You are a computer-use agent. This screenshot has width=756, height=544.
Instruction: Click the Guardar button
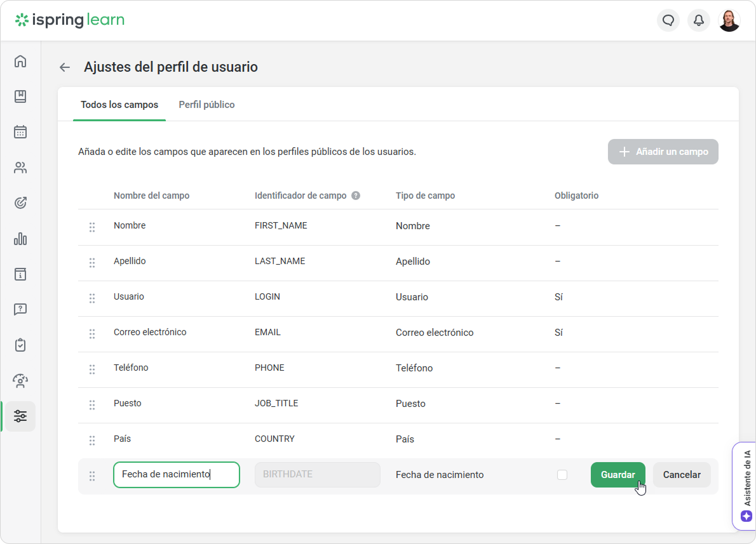click(618, 475)
